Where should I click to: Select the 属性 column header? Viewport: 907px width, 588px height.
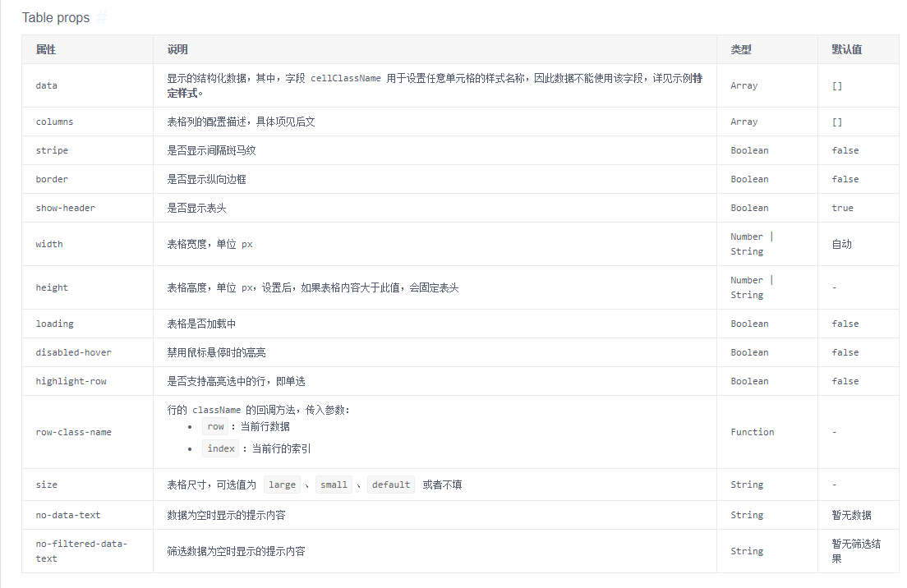point(46,49)
